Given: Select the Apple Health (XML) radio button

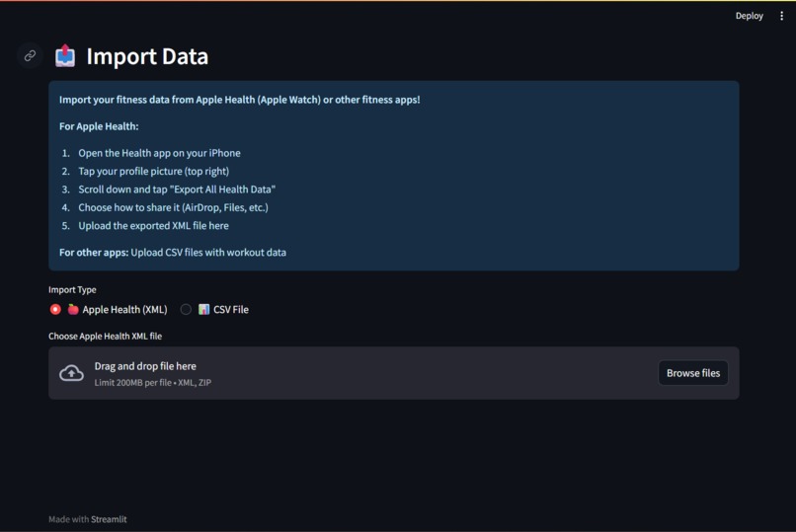Looking at the screenshot, I should [x=55, y=309].
